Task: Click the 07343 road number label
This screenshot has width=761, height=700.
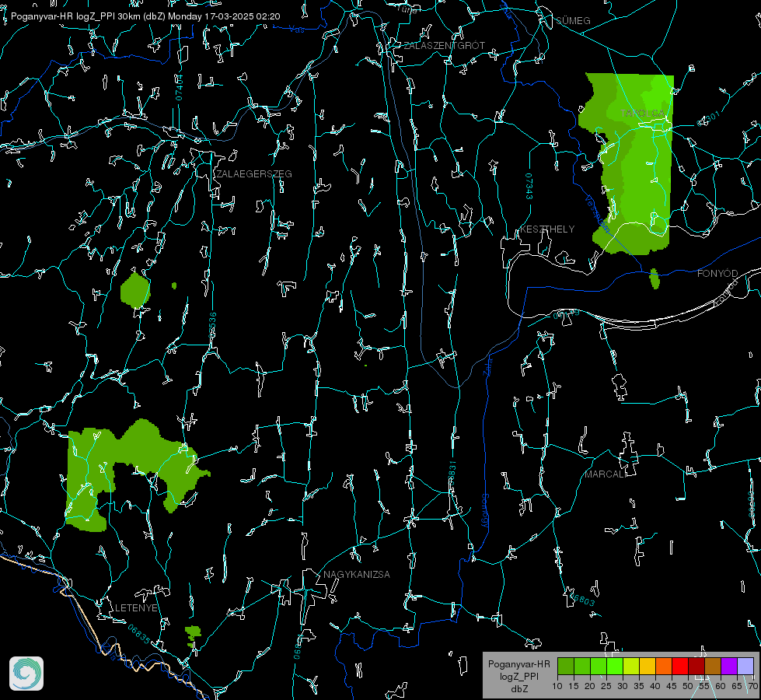Action: 529,186
